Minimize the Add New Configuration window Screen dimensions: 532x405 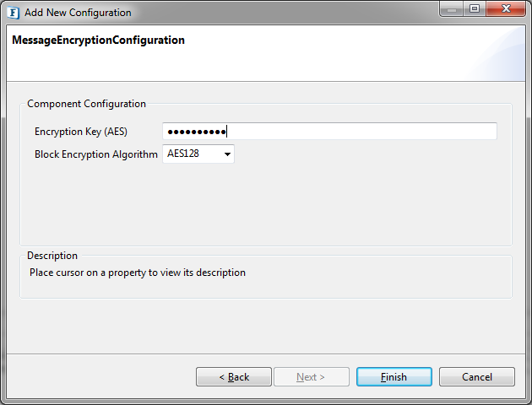pyautogui.click(x=453, y=10)
